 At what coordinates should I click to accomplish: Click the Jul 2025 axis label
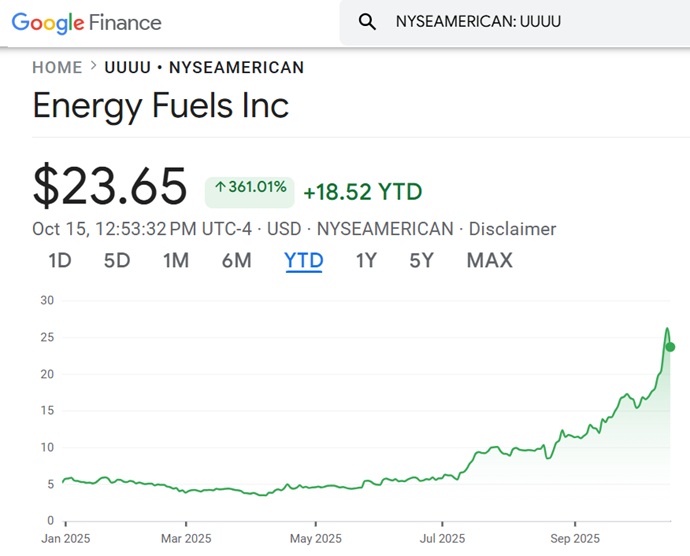click(x=441, y=537)
